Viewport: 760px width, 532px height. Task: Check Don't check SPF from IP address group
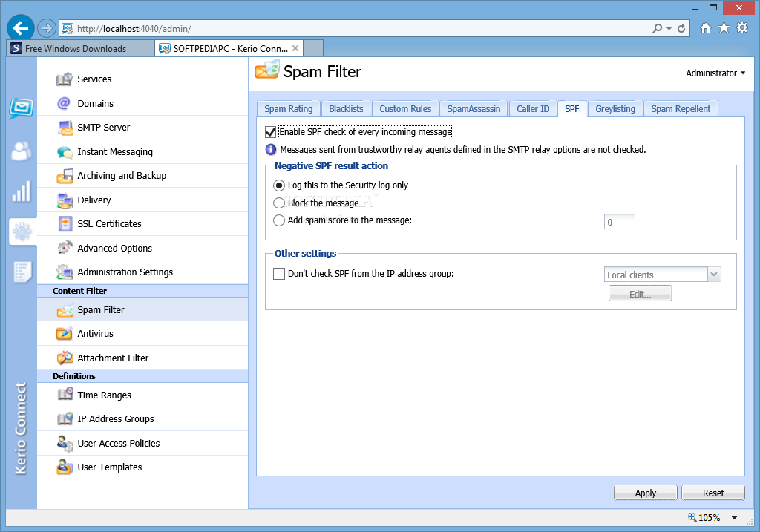279,274
